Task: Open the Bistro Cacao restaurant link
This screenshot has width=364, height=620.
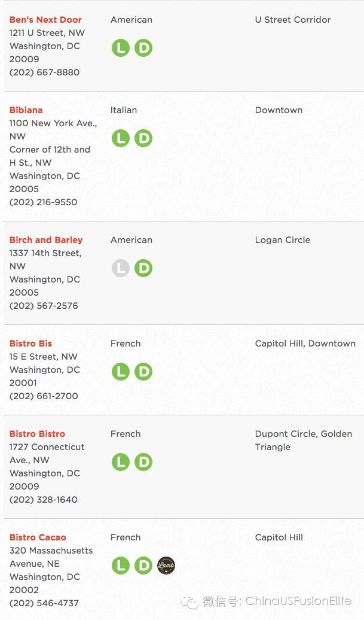Action: (x=38, y=537)
